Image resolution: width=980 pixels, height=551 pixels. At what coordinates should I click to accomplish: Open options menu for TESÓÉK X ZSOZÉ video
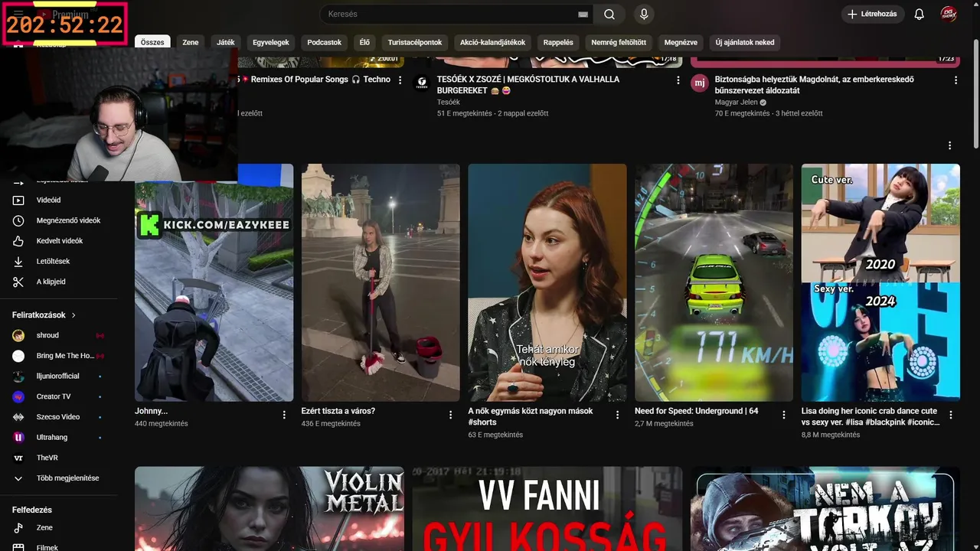(x=678, y=80)
